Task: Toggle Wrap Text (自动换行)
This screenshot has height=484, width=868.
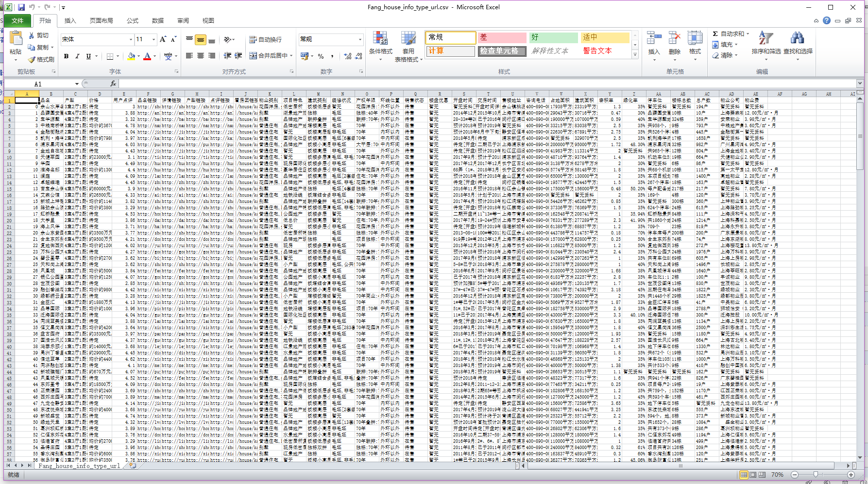Action: (265, 40)
